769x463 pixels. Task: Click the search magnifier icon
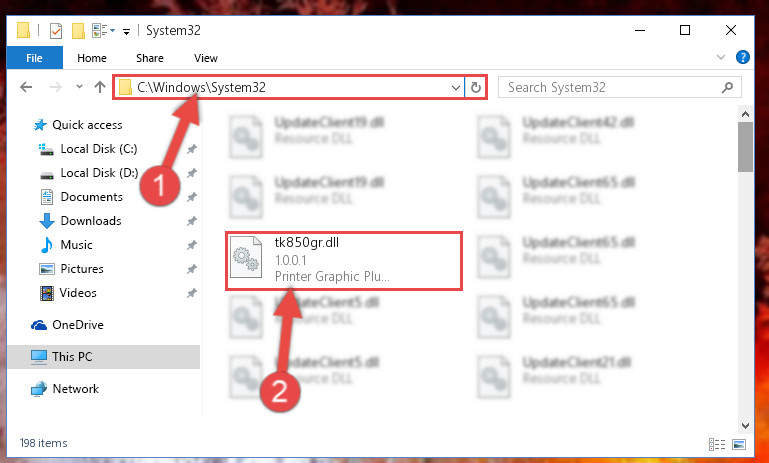coord(727,87)
